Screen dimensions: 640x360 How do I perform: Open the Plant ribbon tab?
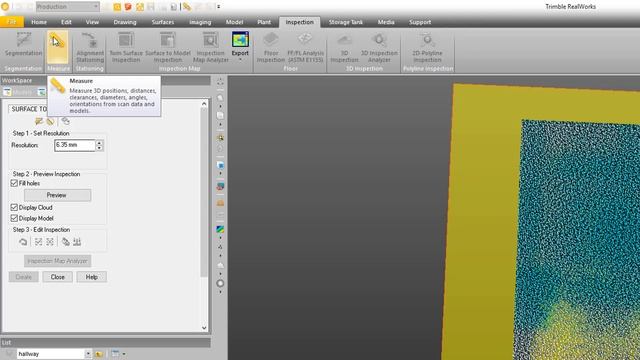(264, 22)
